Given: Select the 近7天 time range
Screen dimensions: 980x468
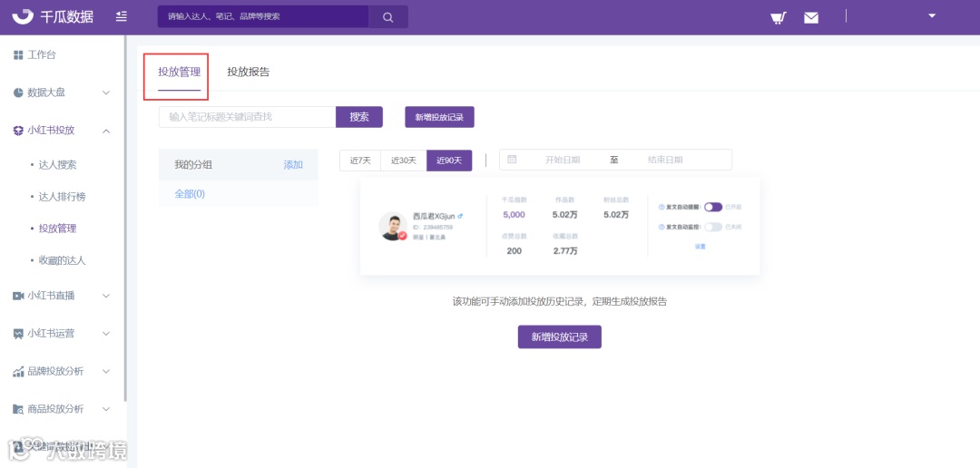Looking at the screenshot, I should (x=360, y=160).
